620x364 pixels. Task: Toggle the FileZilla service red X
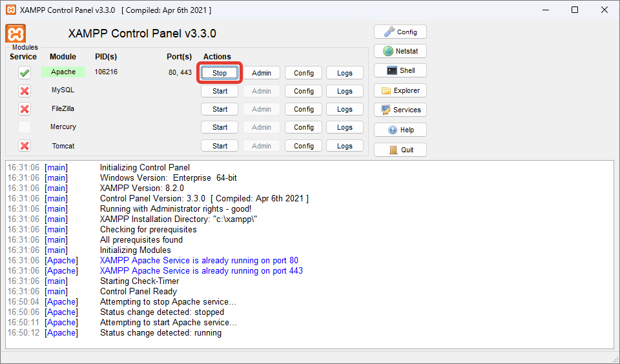click(25, 109)
